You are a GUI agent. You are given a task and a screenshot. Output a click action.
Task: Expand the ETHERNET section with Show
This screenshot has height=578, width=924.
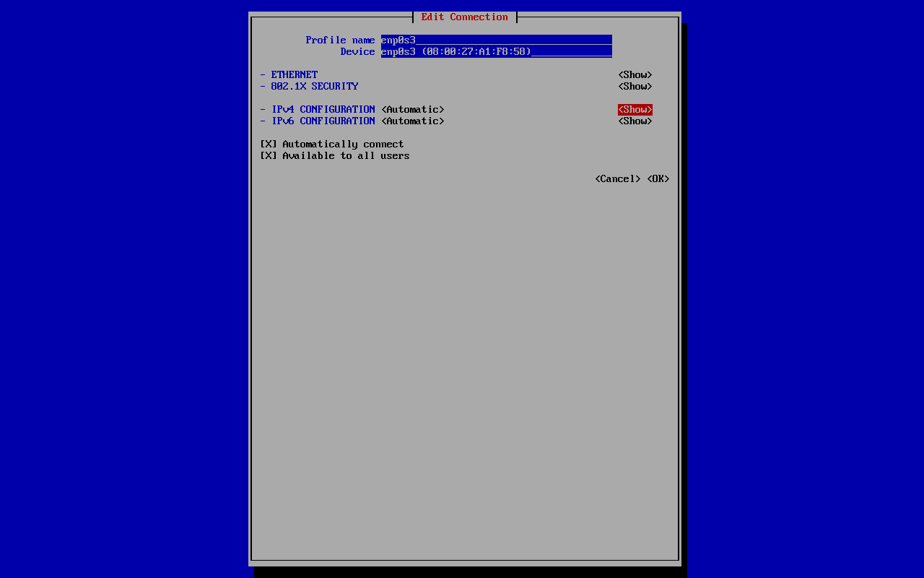pos(635,75)
